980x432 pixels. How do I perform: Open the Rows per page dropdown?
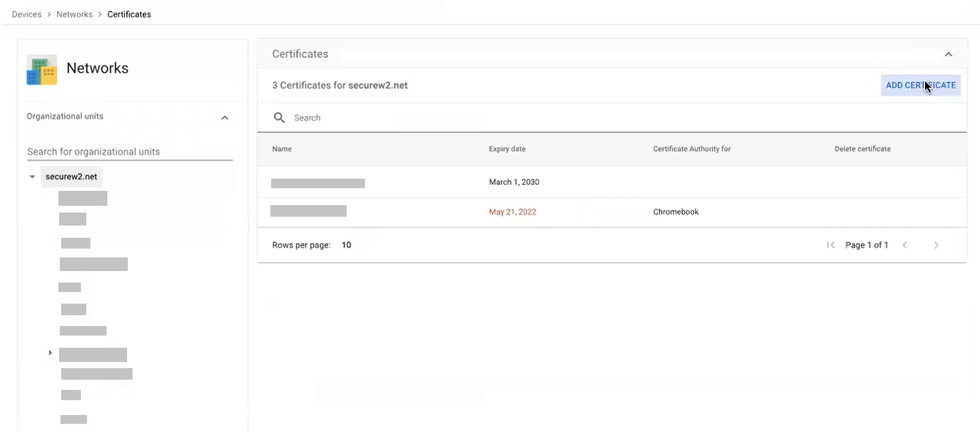[346, 245]
